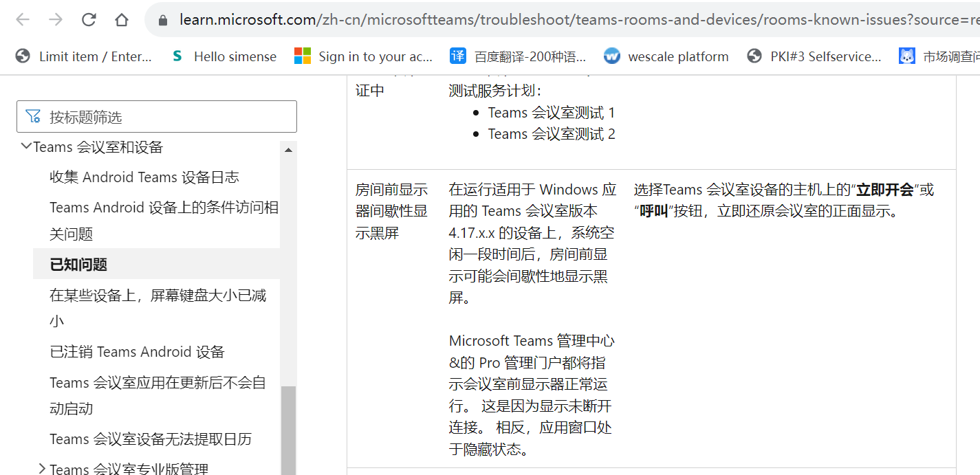
Task: Click the Microsoft logo bookmark icon
Action: (303, 56)
